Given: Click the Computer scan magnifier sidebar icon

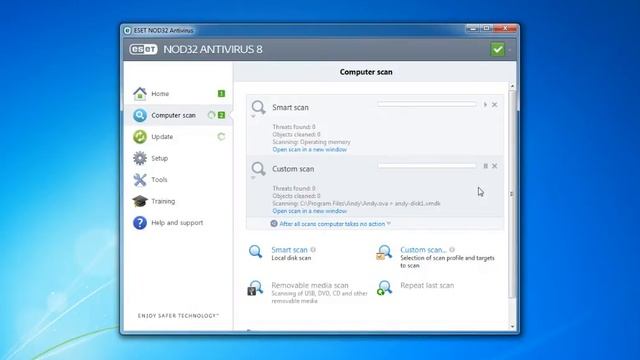Looking at the screenshot, I should 140,115.
